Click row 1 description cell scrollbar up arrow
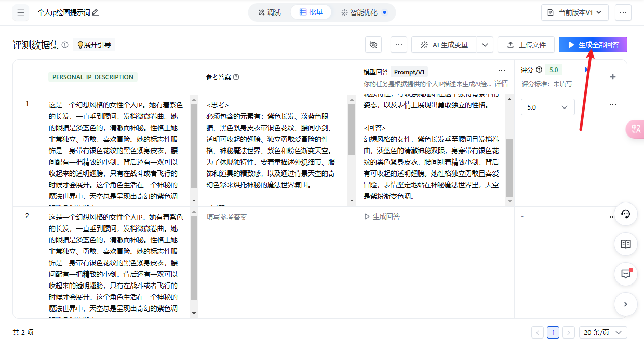The image size is (644, 352). coord(194,100)
